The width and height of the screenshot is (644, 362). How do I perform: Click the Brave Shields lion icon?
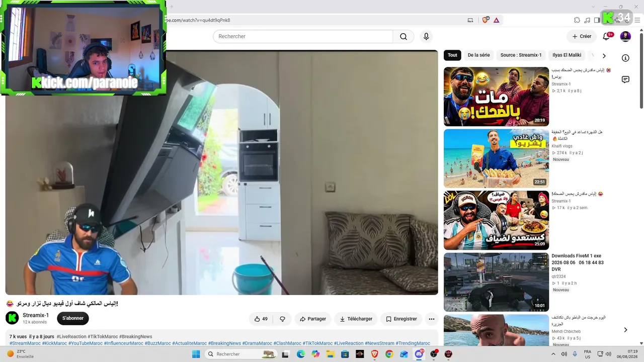[486, 20]
